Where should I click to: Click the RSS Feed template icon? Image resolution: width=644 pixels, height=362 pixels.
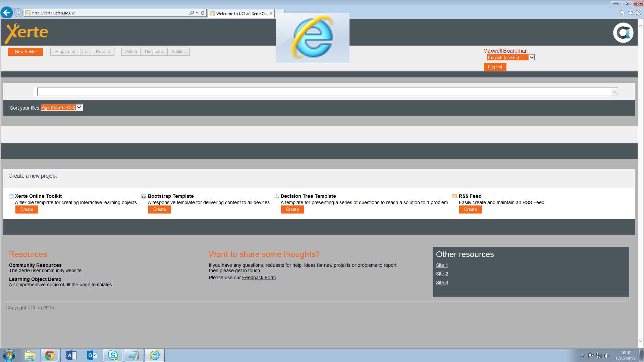click(x=455, y=196)
